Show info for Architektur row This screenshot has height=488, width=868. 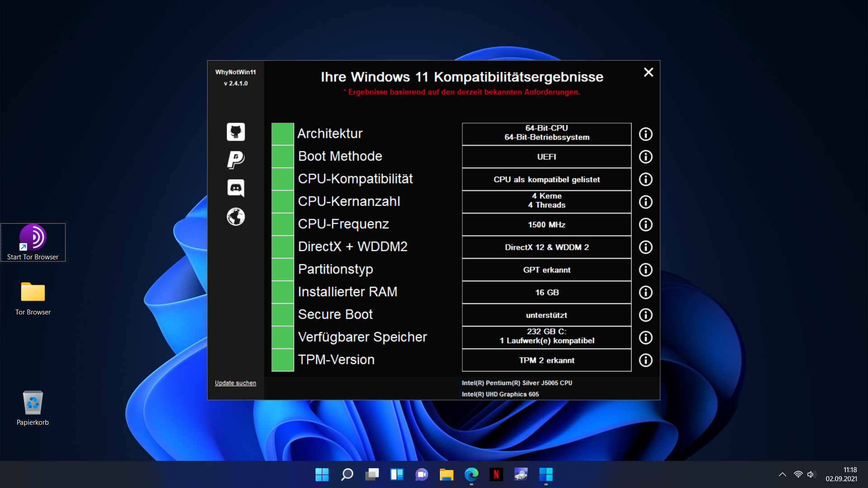[646, 134]
